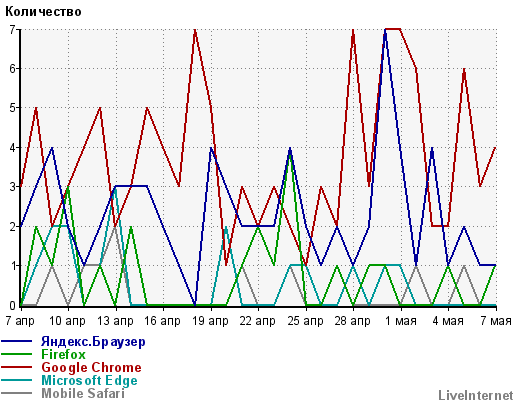Image resolution: width=520 pixels, height=405 pixels.
Task: Click the y-axis value 0
Action: (x=13, y=305)
